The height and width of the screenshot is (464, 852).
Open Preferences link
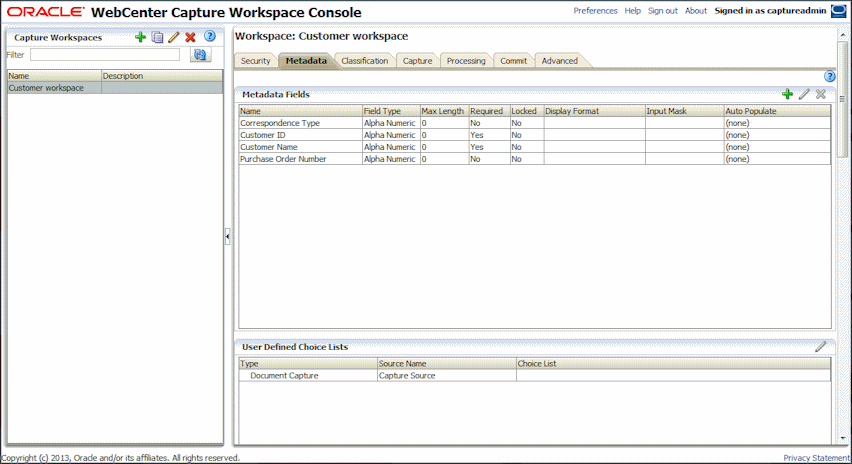(x=596, y=11)
